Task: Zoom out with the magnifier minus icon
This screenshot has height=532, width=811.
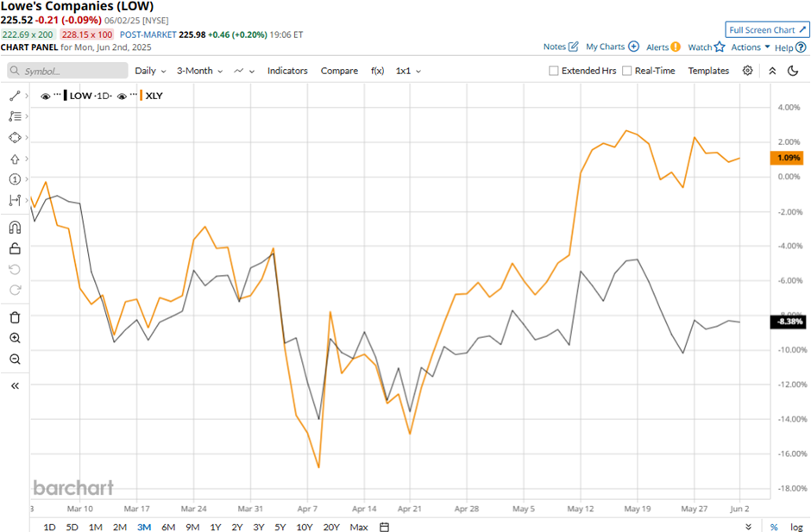Action: [x=15, y=359]
